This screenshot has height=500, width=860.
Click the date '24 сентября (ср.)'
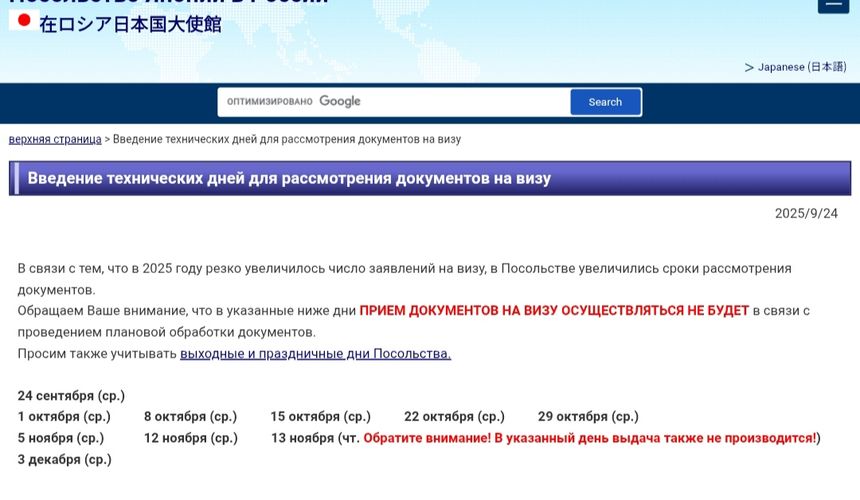pos(71,396)
